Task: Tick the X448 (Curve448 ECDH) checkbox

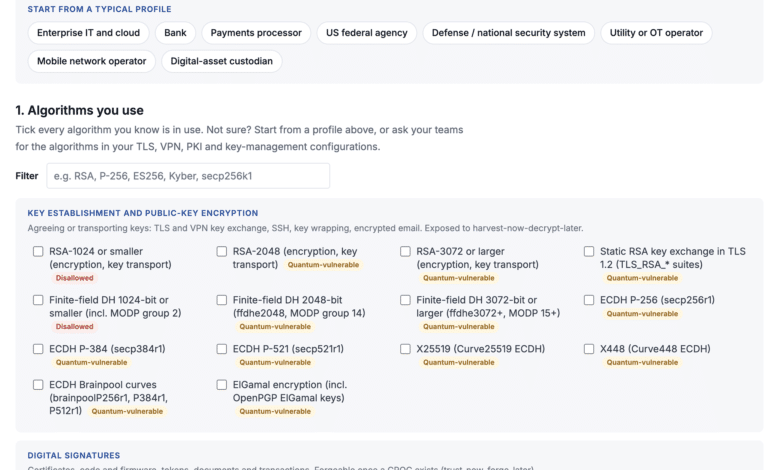Action: (589, 349)
